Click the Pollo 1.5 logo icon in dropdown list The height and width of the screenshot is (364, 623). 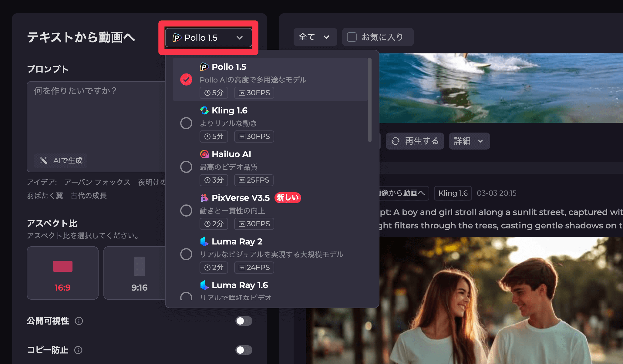click(204, 67)
